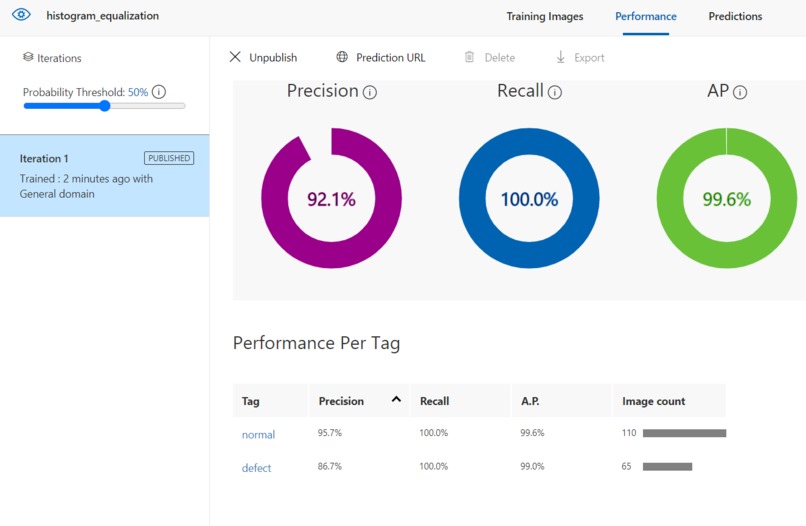Click the Recall chart title
The height and width of the screenshot is (526, 806).
click(520, 90)
